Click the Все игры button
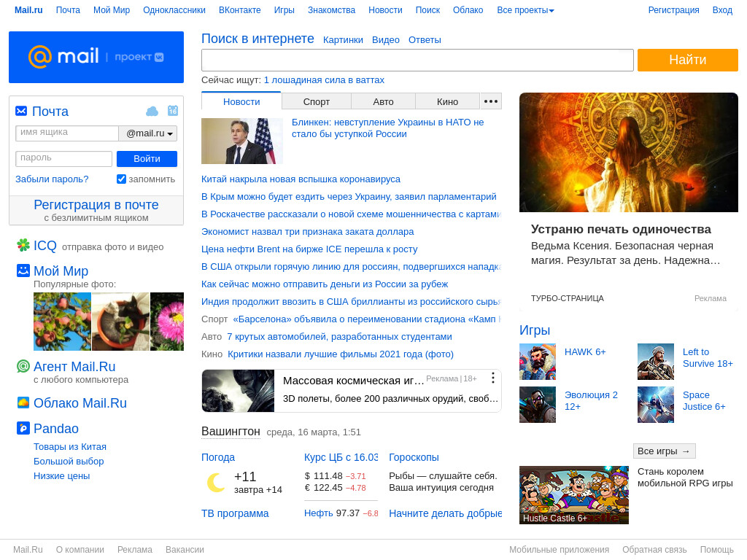 tap(664, 451)
